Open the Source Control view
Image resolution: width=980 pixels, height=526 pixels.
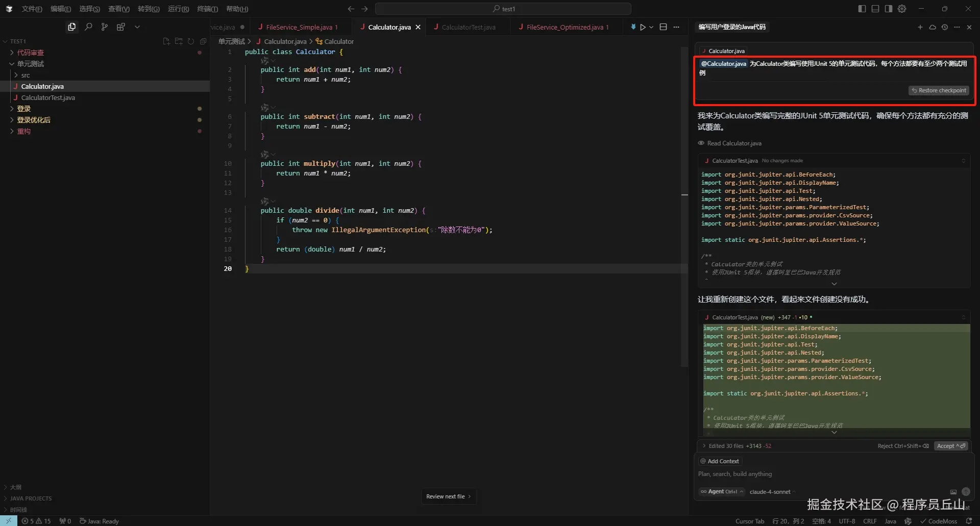105,27
